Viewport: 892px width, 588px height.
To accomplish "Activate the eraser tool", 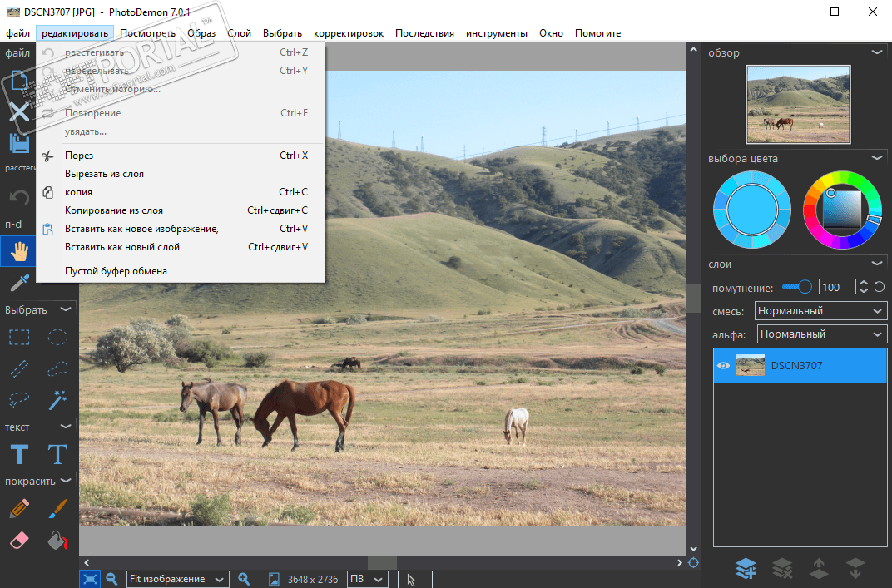I will [19, 541].
